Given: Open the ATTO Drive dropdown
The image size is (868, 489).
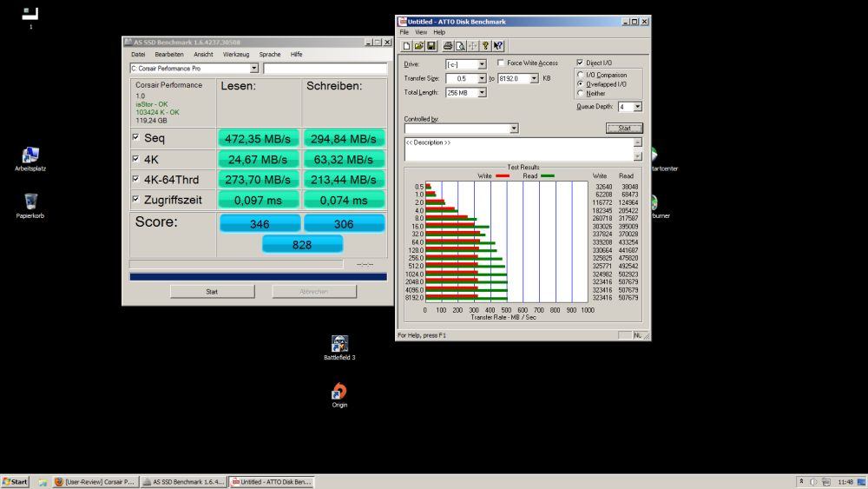Looking at the screenshot, I should (482, 64).
